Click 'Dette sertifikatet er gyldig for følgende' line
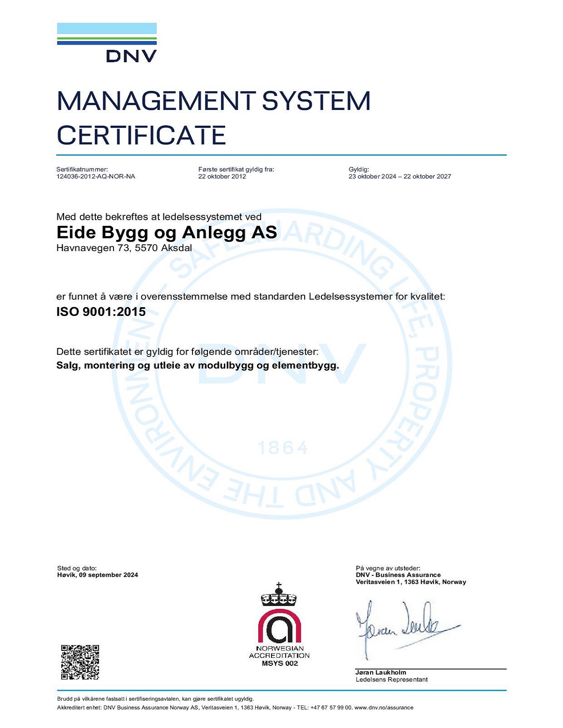Image resolution: width=563 pixels, height=728 pixels. point(187,352)
